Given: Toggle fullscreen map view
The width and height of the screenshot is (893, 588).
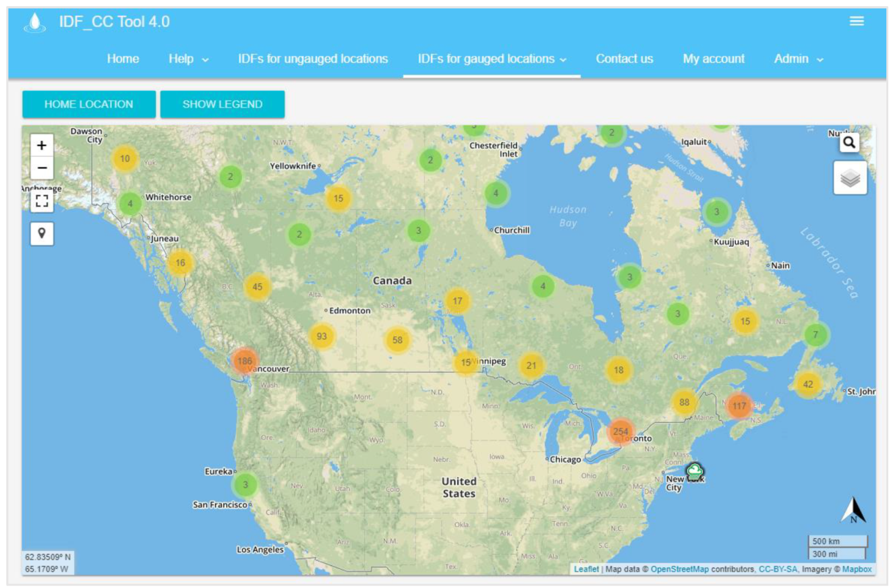Looking at the screenshot, I should pos(42,201).
